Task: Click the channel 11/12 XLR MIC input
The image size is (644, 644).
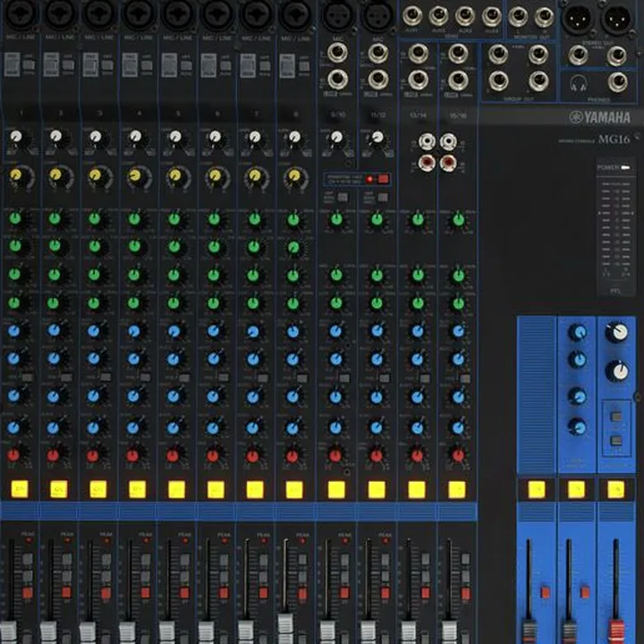Action: [377, 14]
